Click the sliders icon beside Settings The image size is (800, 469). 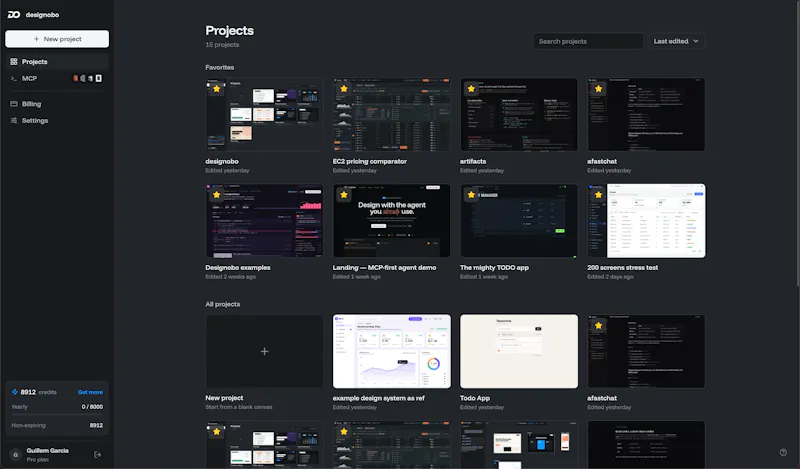pyautogui.click(x=14, y=121)
